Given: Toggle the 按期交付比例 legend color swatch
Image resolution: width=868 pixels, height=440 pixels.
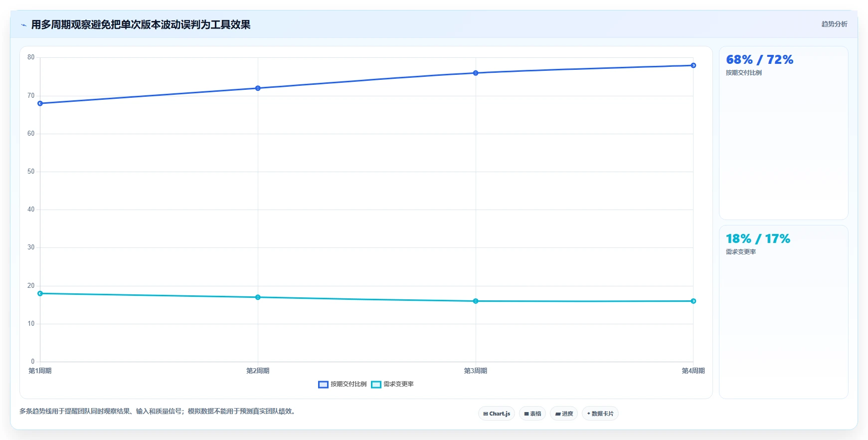Looking at the screenshot, I should tap(323, 384).
